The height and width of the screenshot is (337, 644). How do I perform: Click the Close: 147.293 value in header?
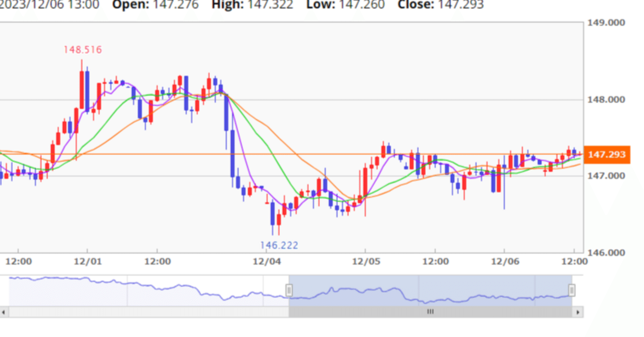441,5
